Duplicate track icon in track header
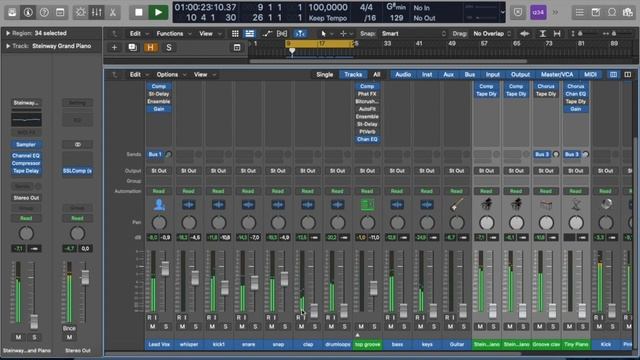This screenshot has width=640, height=360. (132, 47)
